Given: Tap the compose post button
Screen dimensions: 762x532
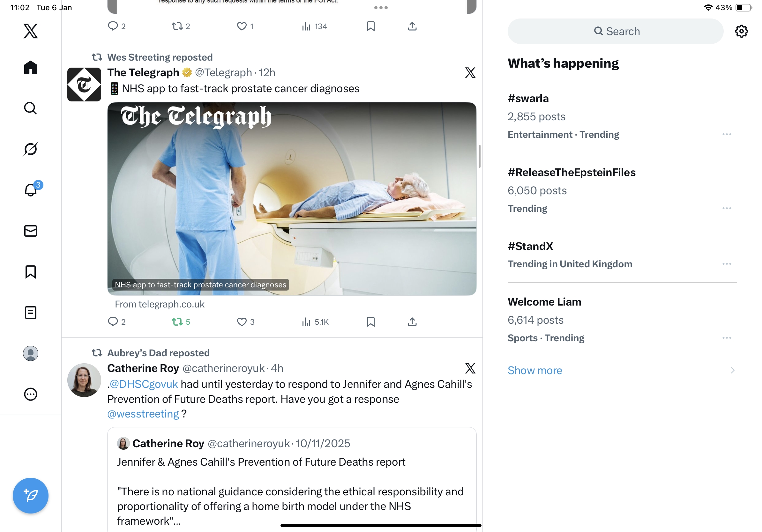Looking at the screenshot, I should 31,496.
